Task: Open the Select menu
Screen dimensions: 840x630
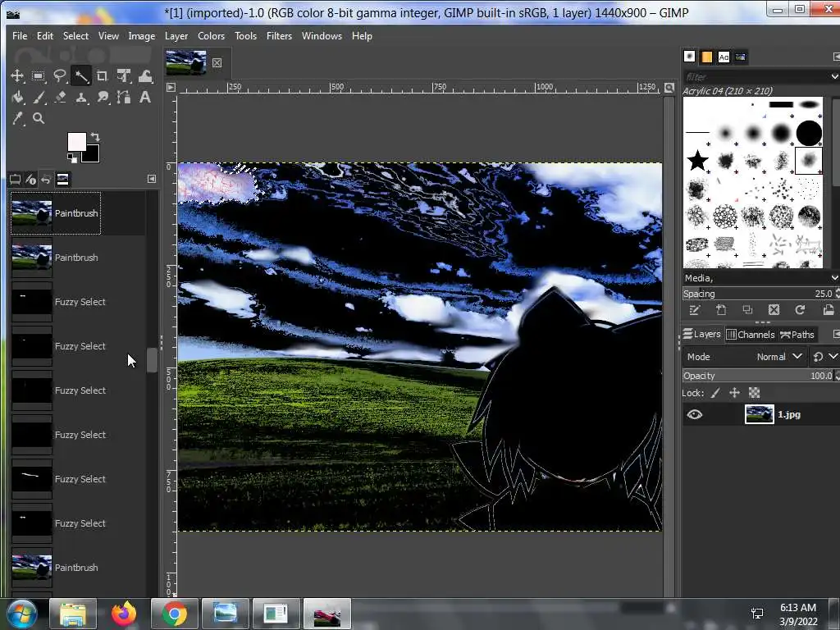Action: [75, 36]
